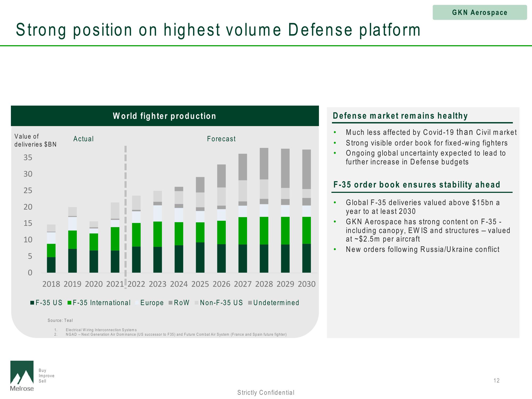Click the Melrose wordmark text

(x=22, y=388)
